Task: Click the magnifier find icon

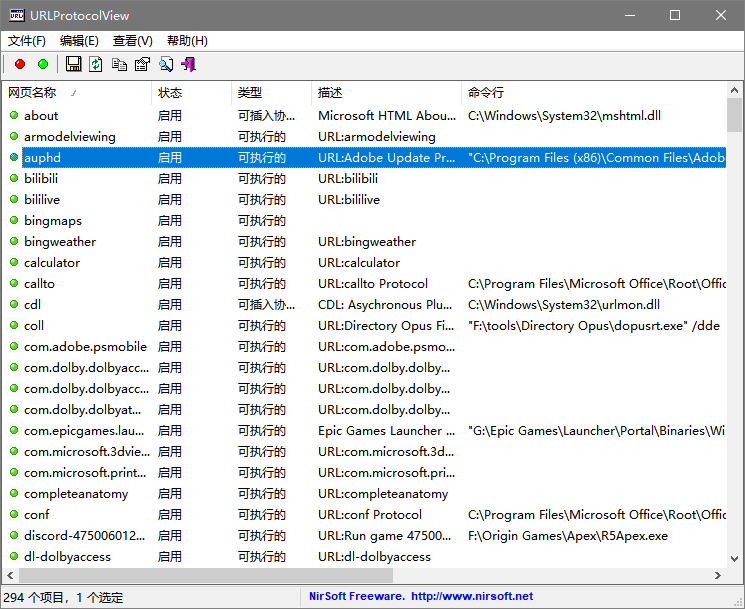Action: tap(165, 65)
